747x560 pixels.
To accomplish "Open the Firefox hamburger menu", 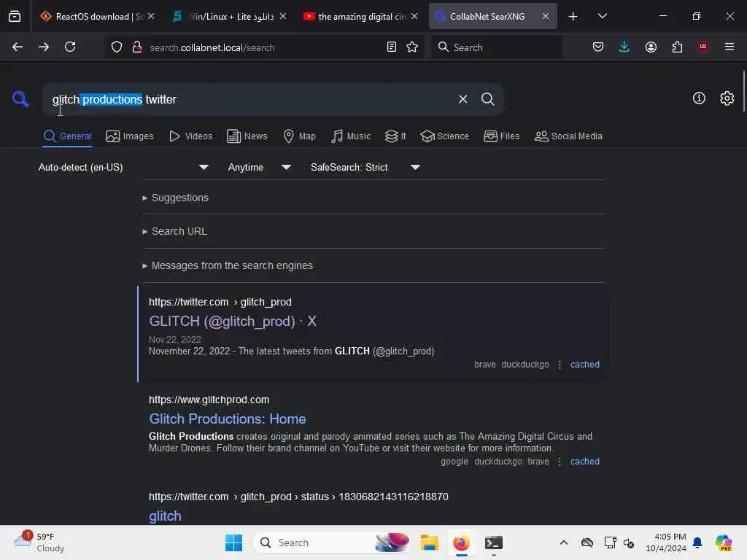I will [x=729, y=47].
